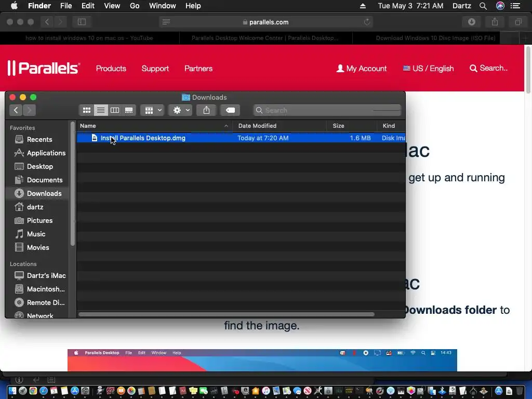Open the Go menu
The width and height of the screenshot is (532, 399).
(x=135, y=6)
